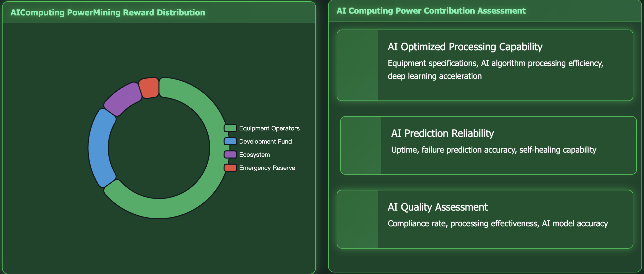The width and height of the screenshot is (644, 274).
Task: Click the purple Ecosystem legend swatch
Action: pyautogui.click(x=230, y=154)
